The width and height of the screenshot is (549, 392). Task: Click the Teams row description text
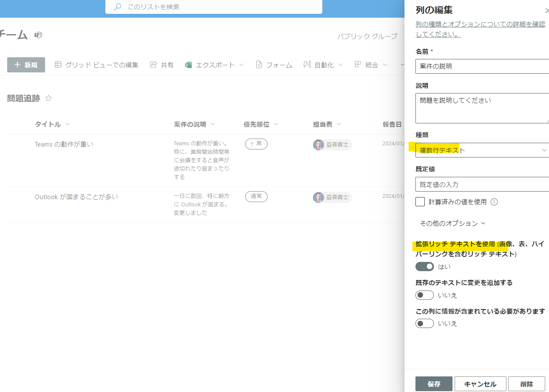click(x=202, y=160)
